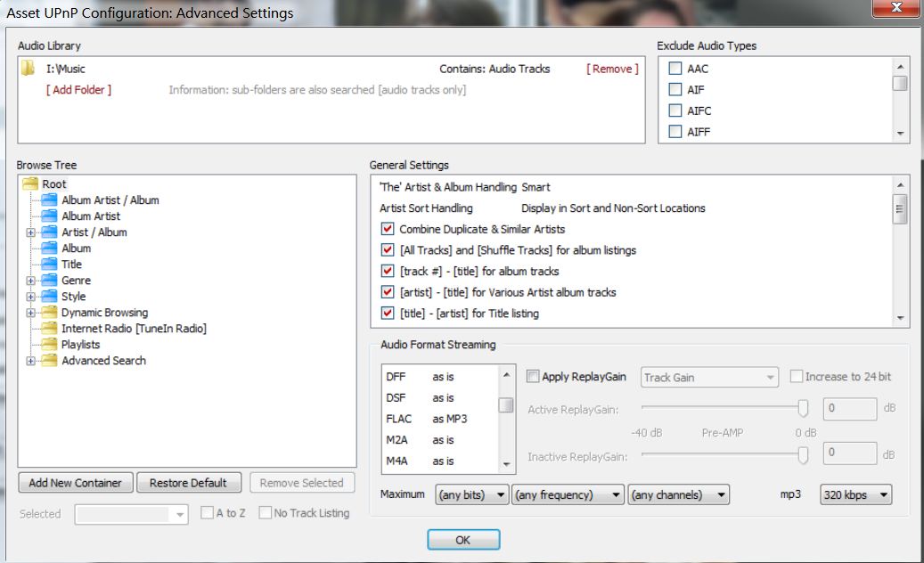The image size is (924, 563).
Task: Uncheck Combine Duplicate & Similar Artists
Action: pyautogui.click(x=388, y=229)
